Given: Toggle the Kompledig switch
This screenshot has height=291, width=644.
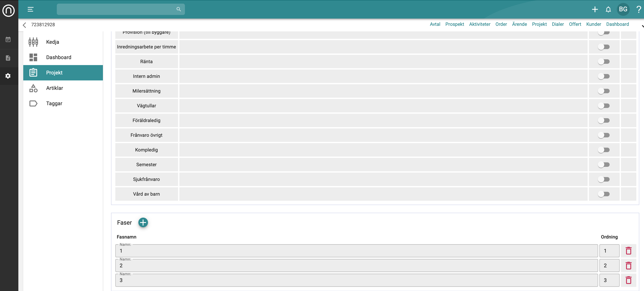Looking at the screenshot, I should tap(604, 150).
